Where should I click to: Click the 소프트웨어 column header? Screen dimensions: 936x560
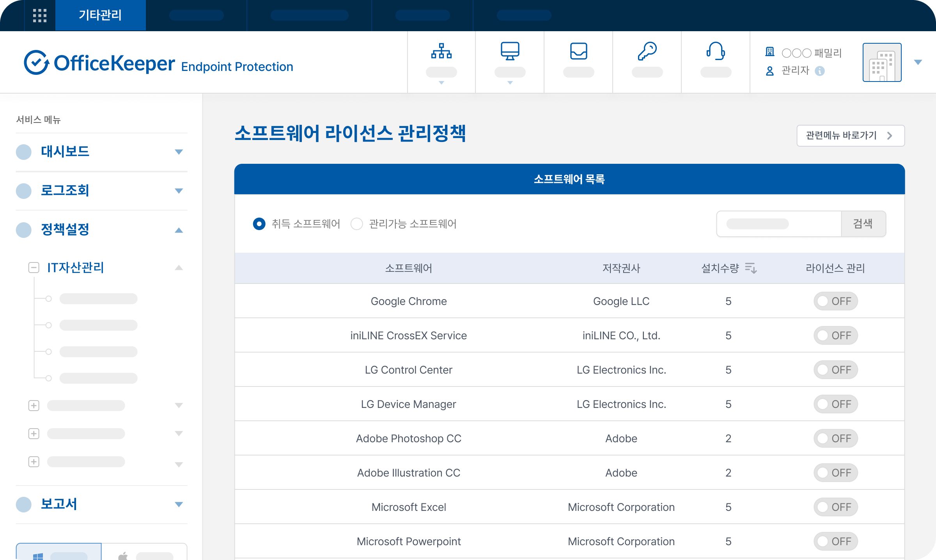pos(409,268)
